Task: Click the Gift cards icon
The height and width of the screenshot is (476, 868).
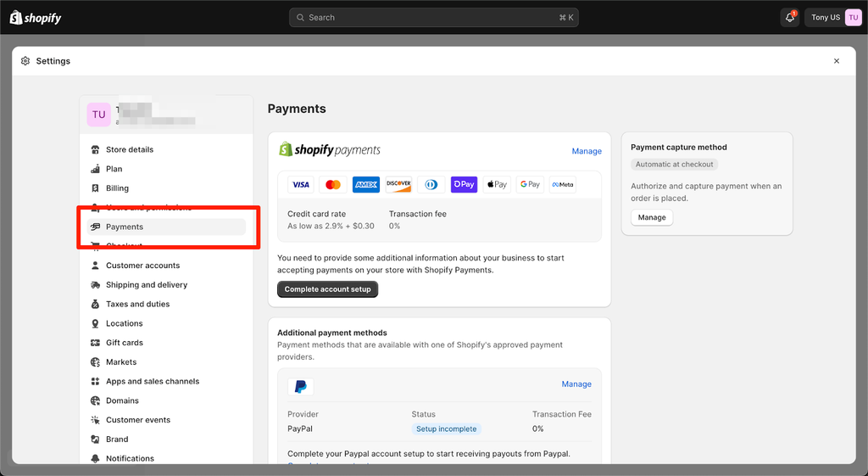Action: tap(95, 343)
